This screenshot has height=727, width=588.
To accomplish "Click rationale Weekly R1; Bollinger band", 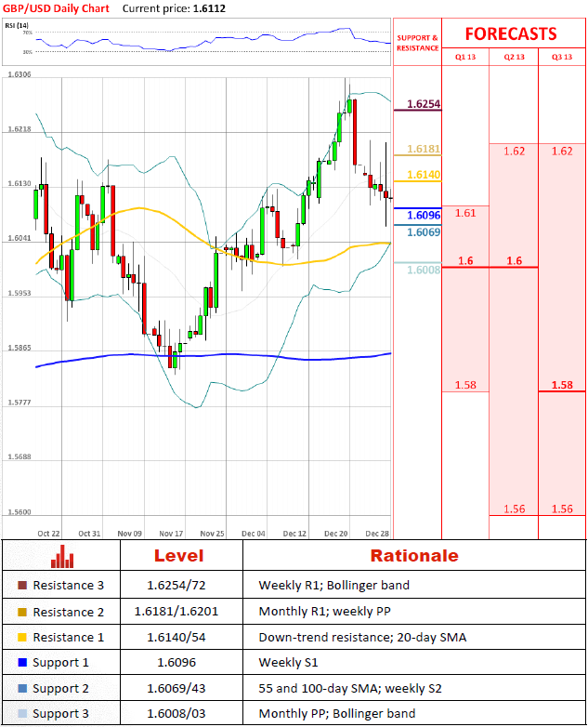I will (333, 585).
